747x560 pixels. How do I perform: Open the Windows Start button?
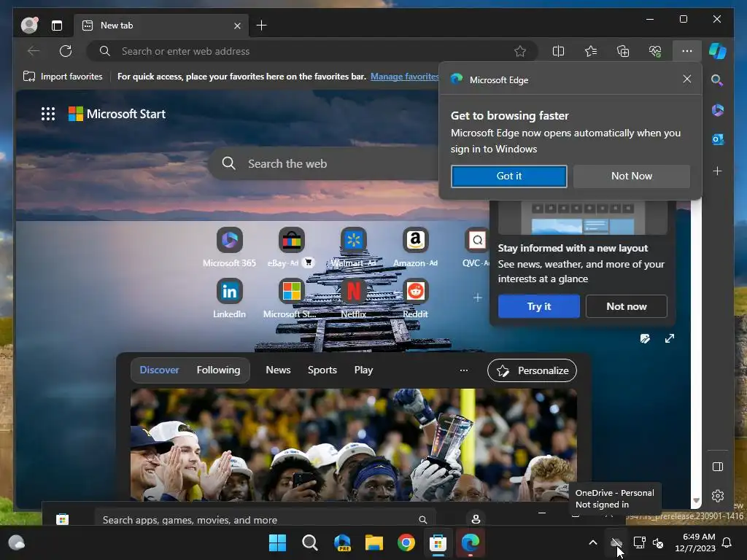[278, 542]
